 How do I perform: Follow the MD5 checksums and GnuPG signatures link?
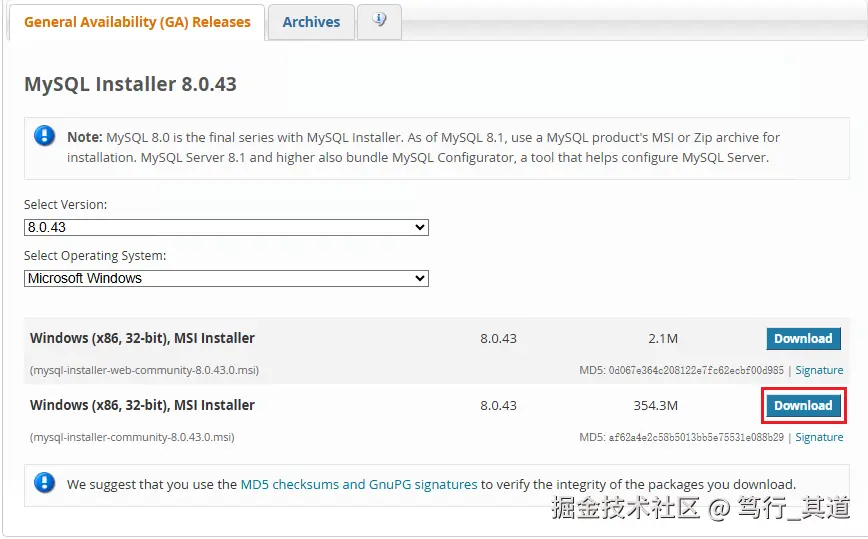[x=359, y=484]
